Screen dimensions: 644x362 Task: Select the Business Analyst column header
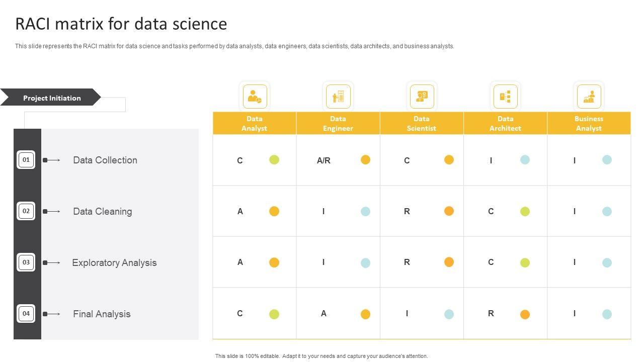pos(589,123)
